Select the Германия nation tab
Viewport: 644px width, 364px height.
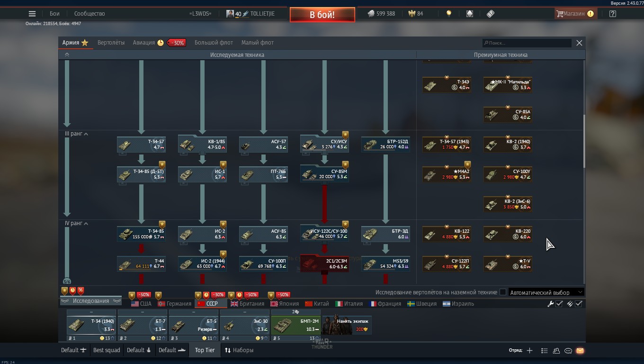click(x=174, y=304)
